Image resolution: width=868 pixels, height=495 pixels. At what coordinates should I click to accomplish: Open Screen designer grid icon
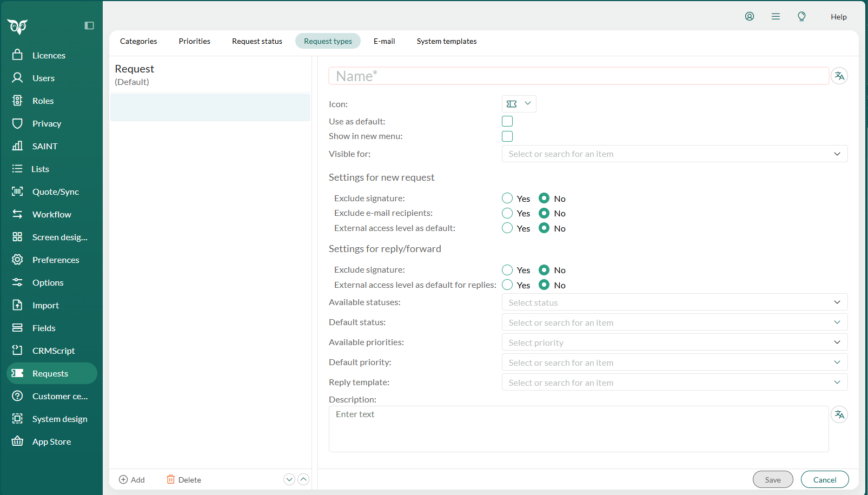pyautogui.click(x=17, y=237)
